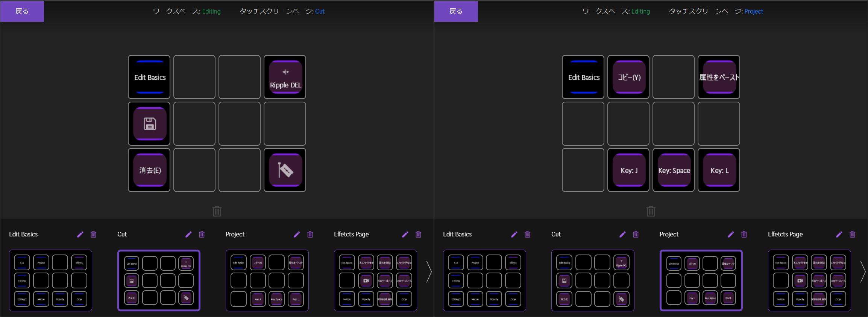Delete the Edit Basics page in right panel
This screenshot has width=868, height=317.
(x=528, y=235)
